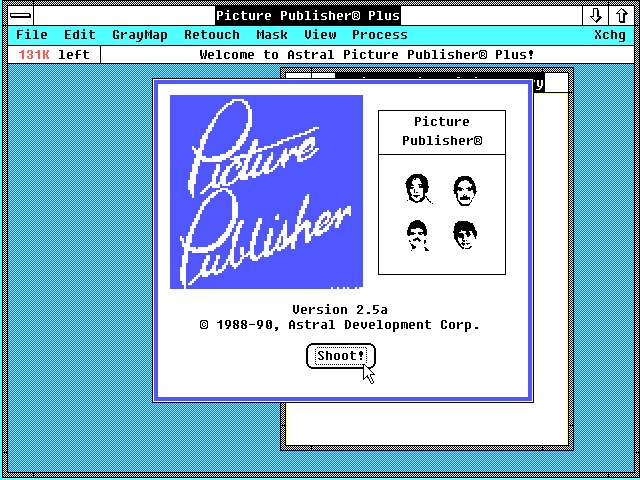Click the Welcome to Astral status message
640x480 pixels.
point(367,55)
